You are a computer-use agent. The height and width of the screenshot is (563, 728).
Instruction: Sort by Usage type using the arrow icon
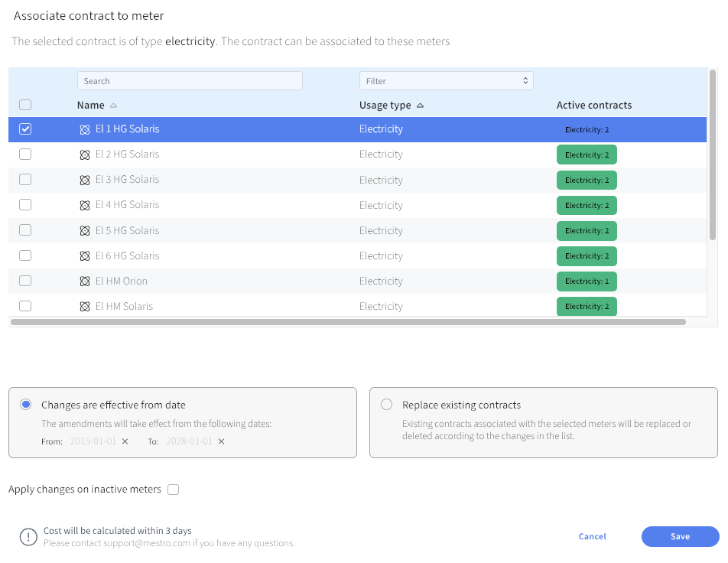pos(420,106)
